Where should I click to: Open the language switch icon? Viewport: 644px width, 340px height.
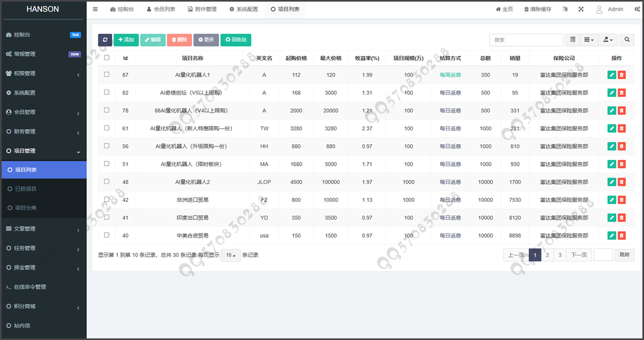(x=565, y=9)
